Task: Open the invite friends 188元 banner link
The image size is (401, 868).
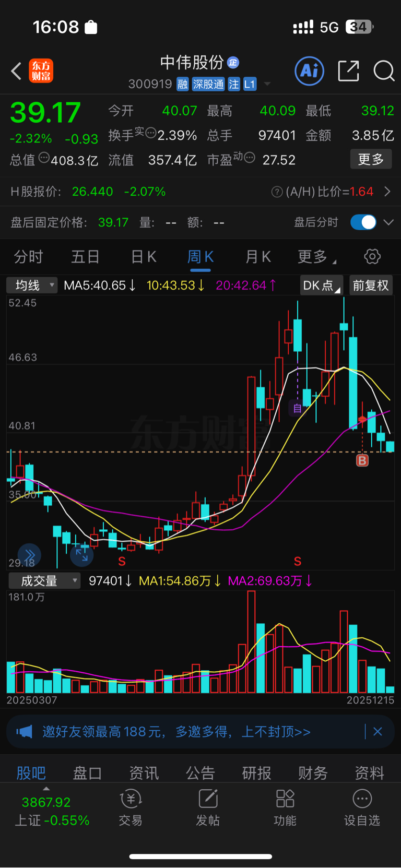Action: 176,732
